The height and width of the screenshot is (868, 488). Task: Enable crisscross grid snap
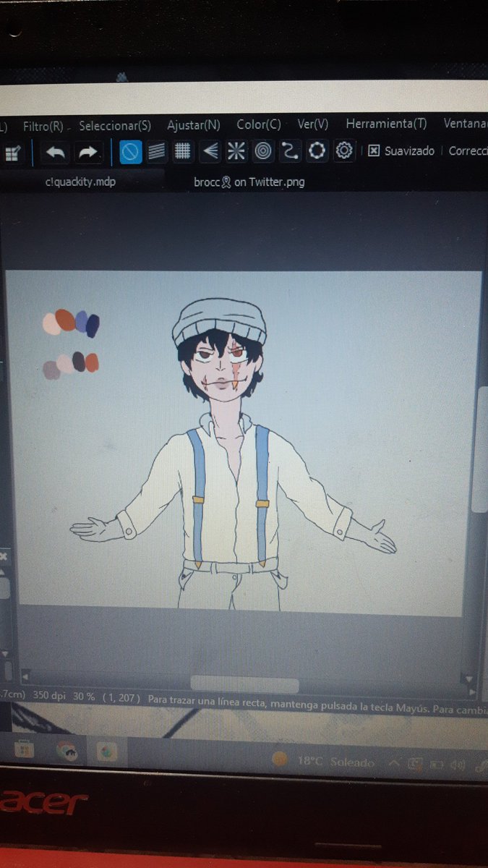[184, 151]
